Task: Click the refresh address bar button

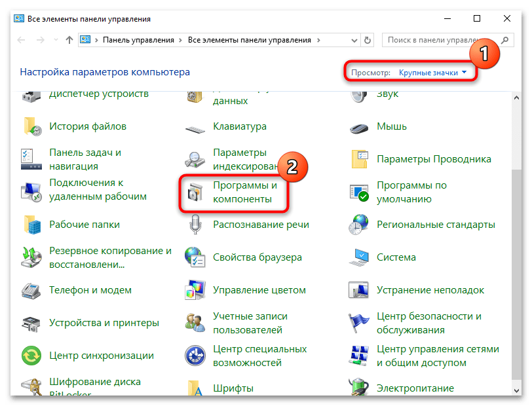Action: point(369,39)
